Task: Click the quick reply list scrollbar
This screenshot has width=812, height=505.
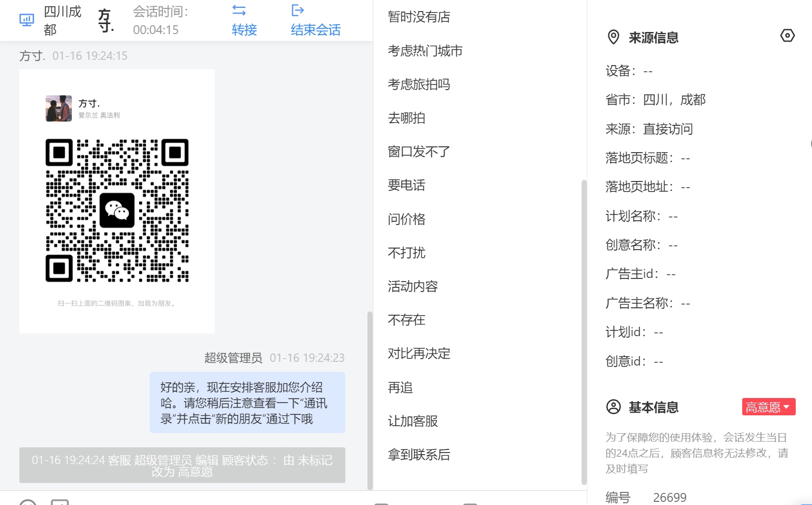Action: [x=584, y=332]
